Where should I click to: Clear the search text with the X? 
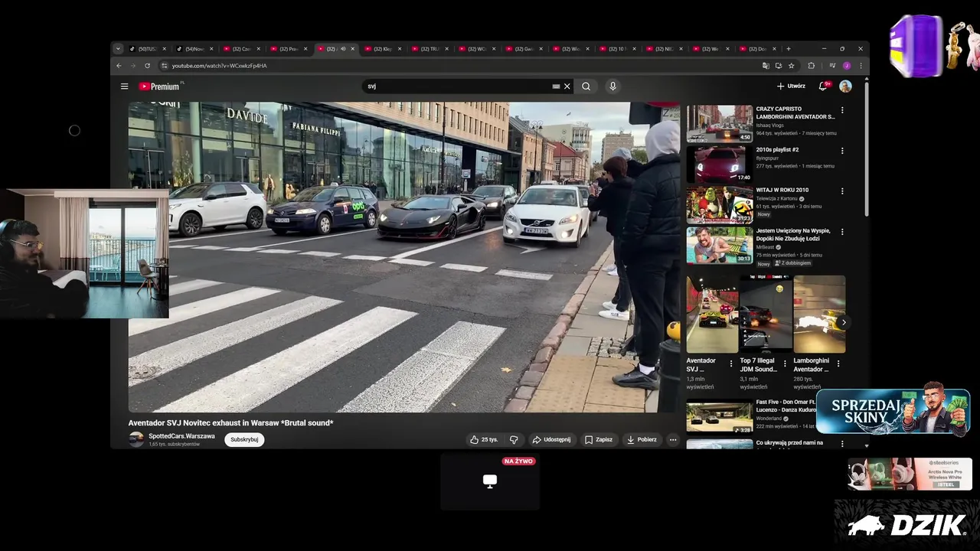[x=567, y=86]
